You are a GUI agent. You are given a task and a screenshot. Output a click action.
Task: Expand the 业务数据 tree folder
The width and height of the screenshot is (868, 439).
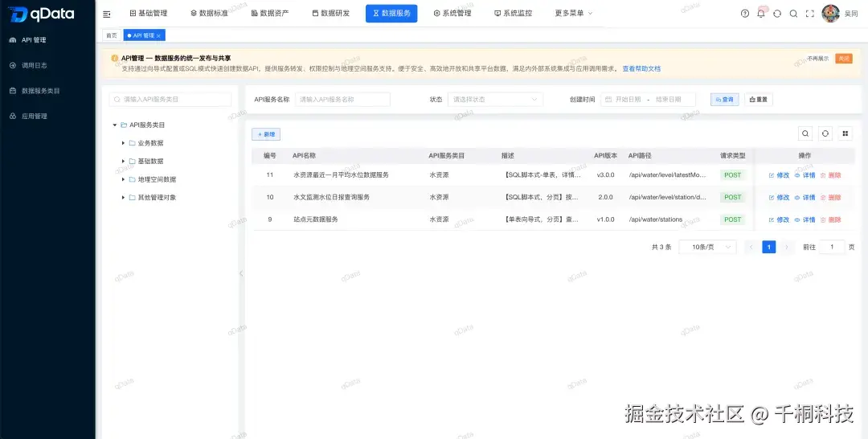124,143
